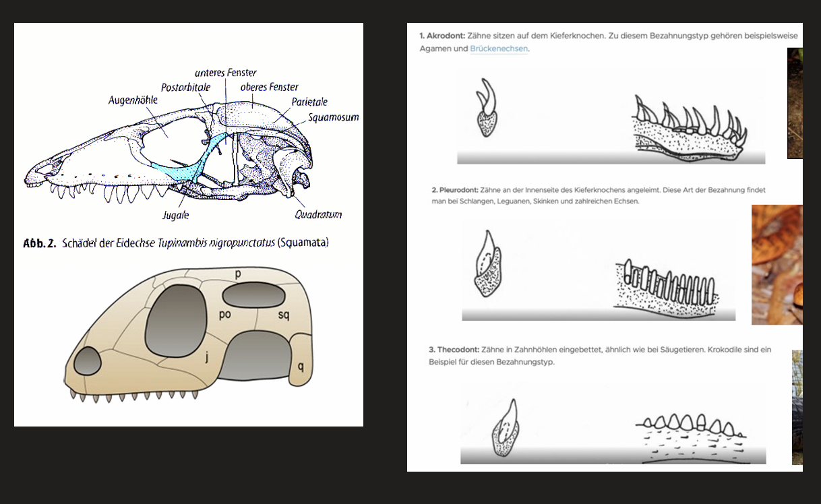The height and width of the screenshot is (504, 821).
Task: Click the 'sq' bone in colored skull
Action: pyautogui.click(x=284, y=315)
